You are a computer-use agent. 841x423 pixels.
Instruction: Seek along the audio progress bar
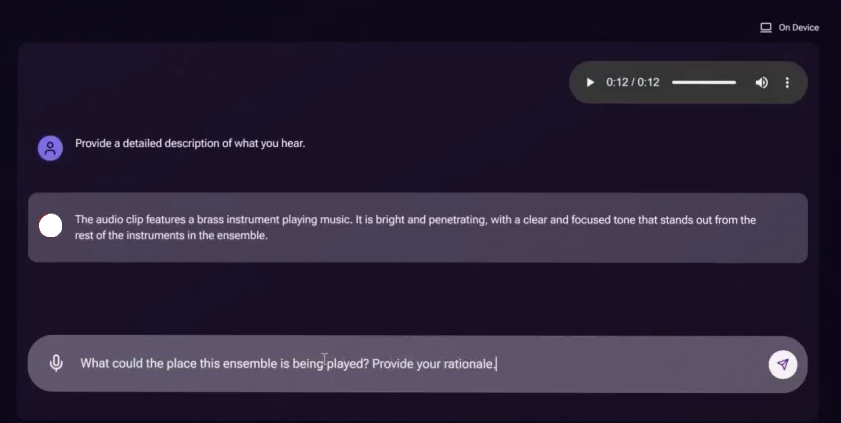(x=704, y=82)
